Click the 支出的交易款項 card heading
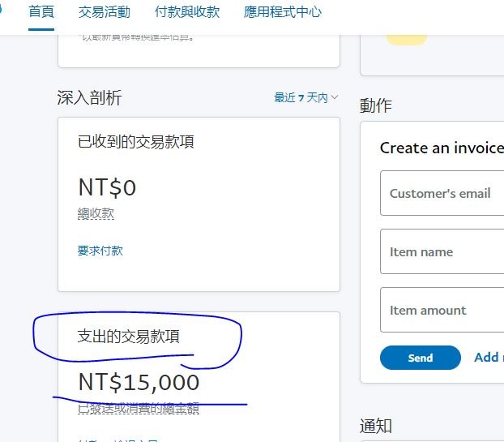The width and height of the screenshot is (504, 442). (128, 337)
